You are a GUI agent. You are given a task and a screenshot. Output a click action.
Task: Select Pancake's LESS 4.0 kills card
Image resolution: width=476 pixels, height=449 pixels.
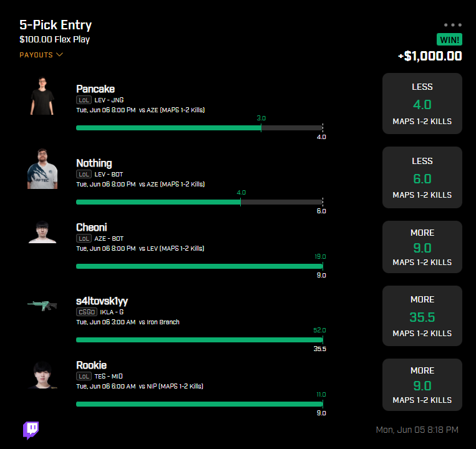(422, 104)
